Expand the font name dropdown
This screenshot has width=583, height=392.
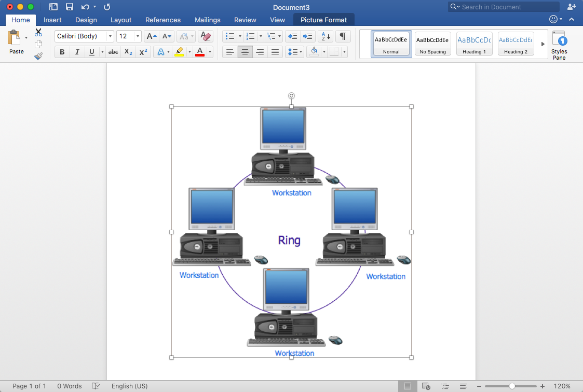pyautogui.click(x=110, y=36)
